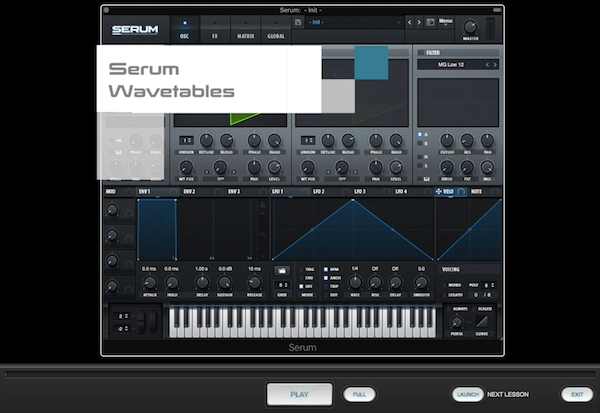
Task: Change pitch bend up range value 2
Action: (123, 316)
